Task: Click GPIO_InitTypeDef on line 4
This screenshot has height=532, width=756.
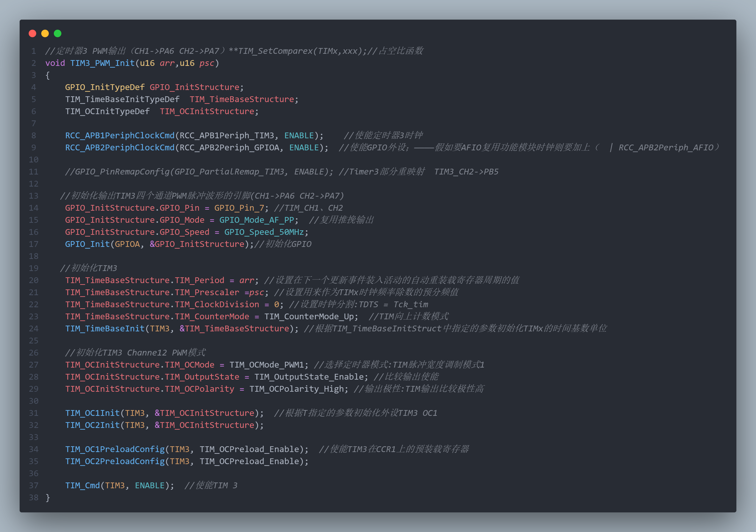Action: tap(105, 87)
